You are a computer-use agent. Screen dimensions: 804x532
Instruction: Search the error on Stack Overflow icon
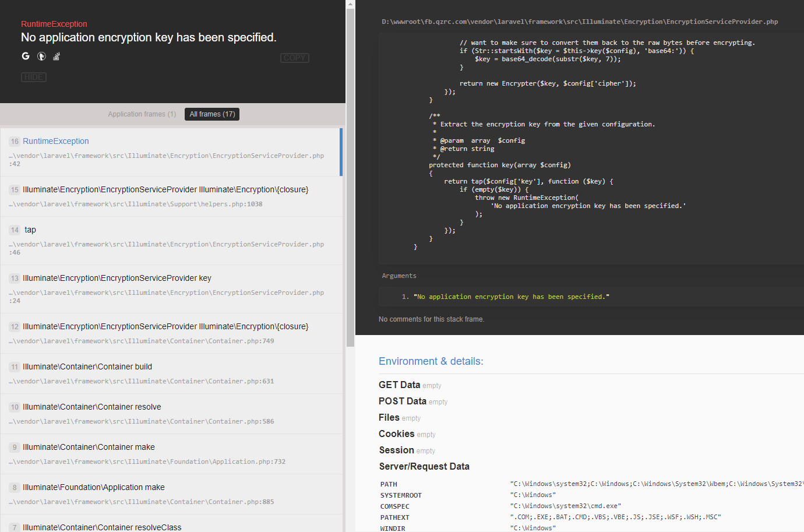point(57,56)
